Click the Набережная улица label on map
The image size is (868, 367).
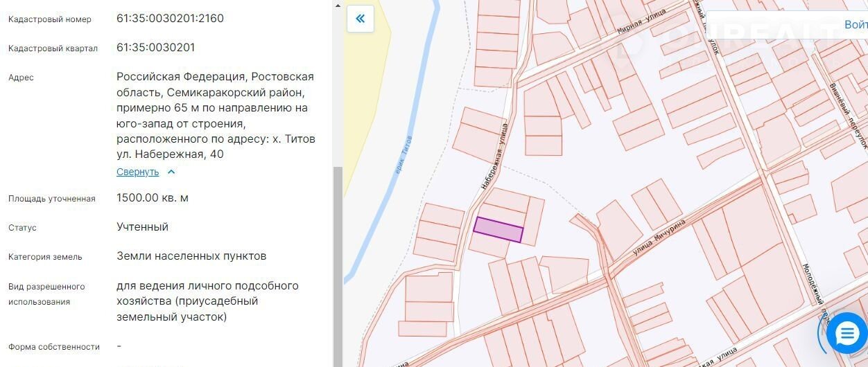pyautogui.click(x=494, y=157)
